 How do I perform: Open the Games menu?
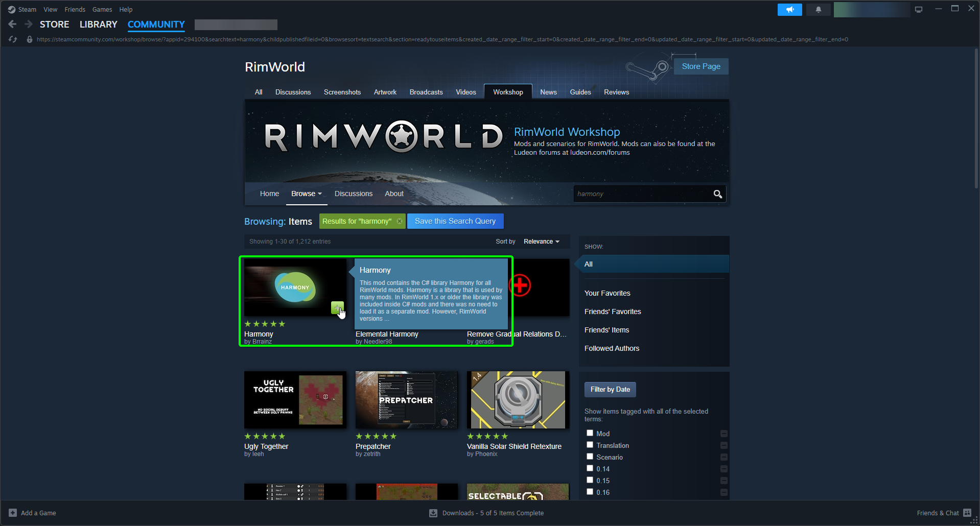point(102,9)
